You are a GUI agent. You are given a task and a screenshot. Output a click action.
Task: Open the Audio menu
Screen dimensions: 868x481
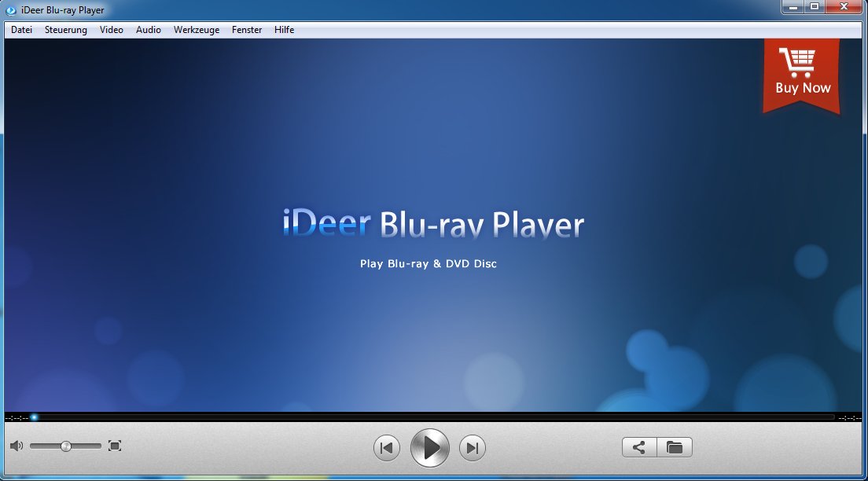[x=149, y=30]
